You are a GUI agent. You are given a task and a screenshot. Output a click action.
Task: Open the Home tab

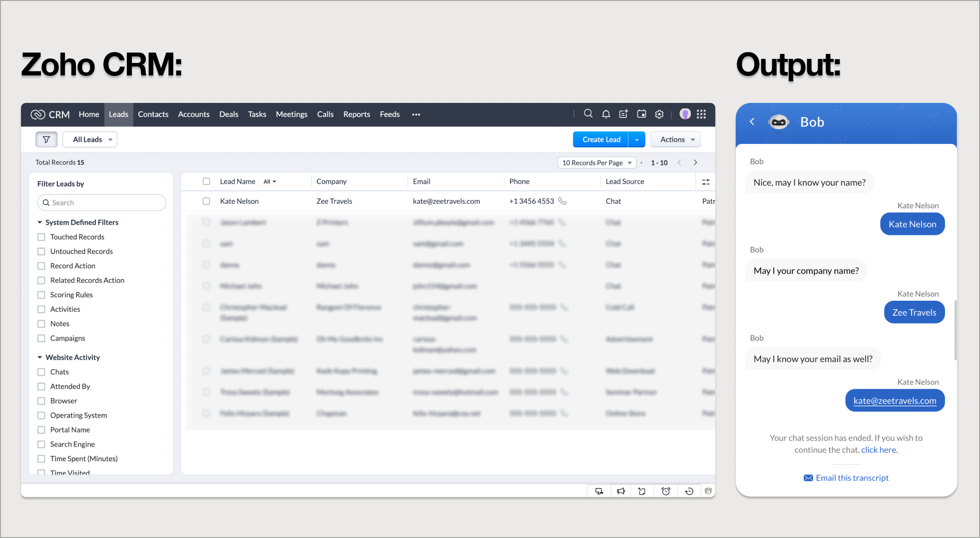click(89, 114)
